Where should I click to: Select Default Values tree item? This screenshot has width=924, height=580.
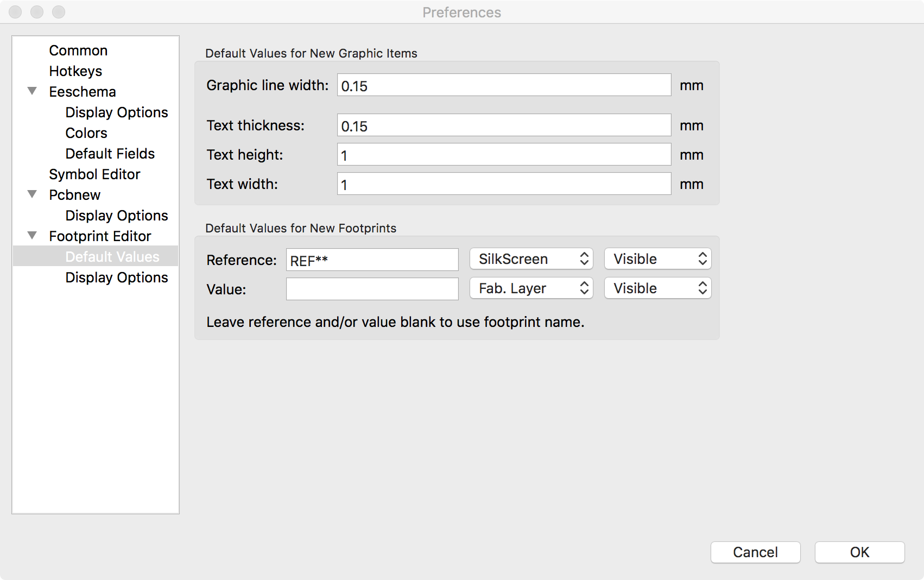point(112,257)
